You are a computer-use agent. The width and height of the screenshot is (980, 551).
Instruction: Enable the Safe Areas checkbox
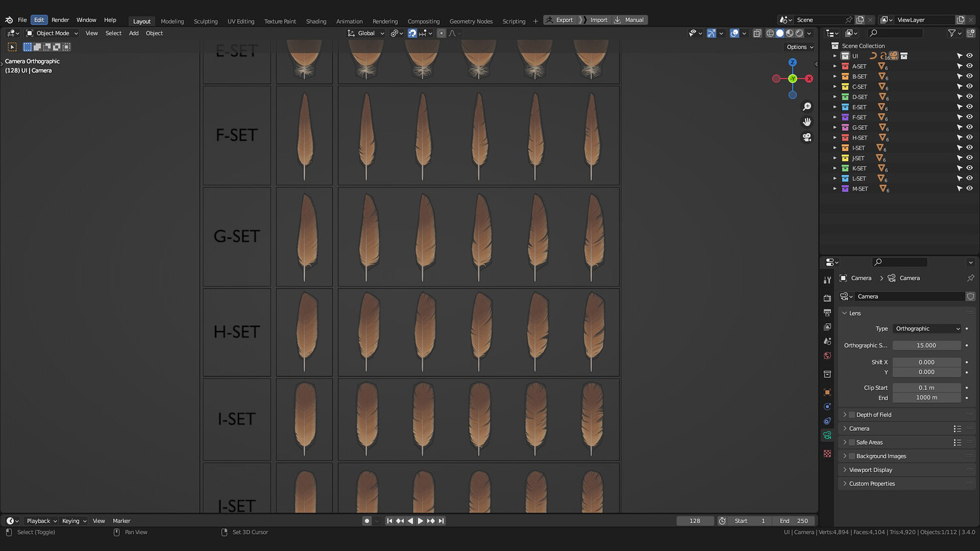852,443
